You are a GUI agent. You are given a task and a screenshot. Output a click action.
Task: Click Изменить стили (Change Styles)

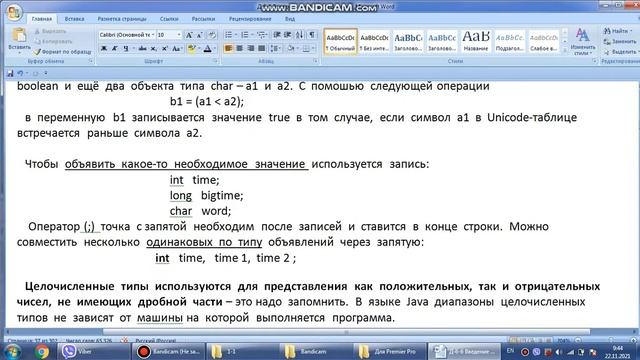[x=582, y=42]
